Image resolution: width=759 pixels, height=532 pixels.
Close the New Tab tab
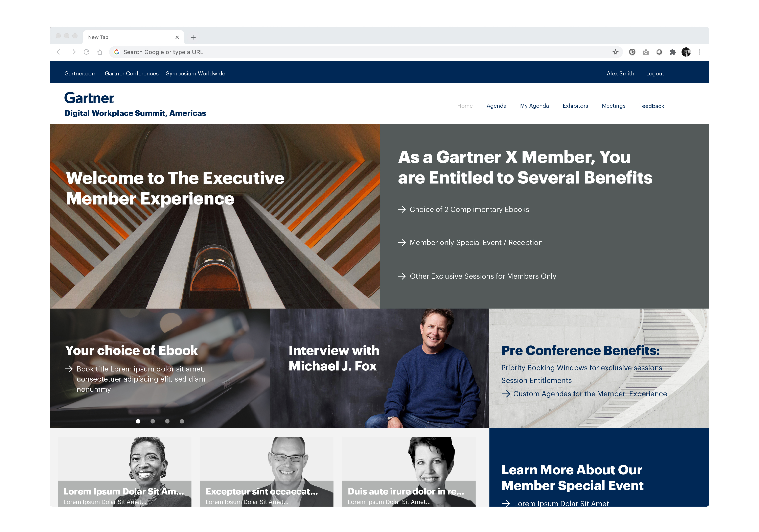(177, 37)
